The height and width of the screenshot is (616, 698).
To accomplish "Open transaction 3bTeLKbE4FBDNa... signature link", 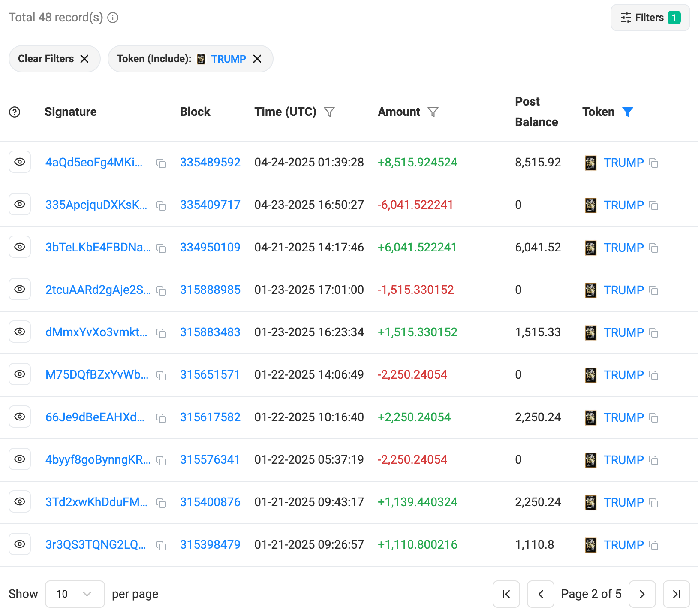I will (98, 248).
